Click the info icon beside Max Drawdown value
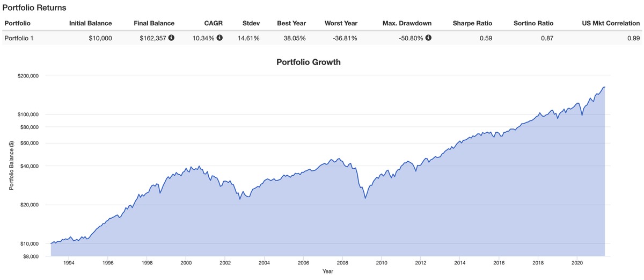Screen dimensions: 644x280 429,38
